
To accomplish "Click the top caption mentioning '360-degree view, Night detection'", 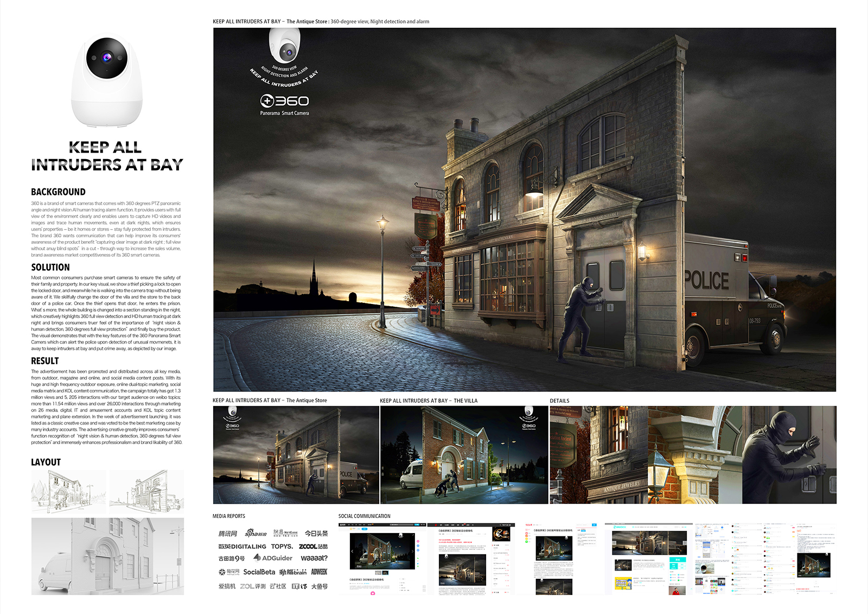I will (x=321, y=22).
